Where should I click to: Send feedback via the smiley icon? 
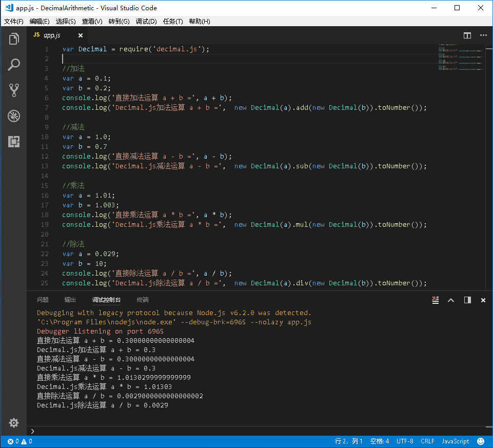tap(480, 441)
